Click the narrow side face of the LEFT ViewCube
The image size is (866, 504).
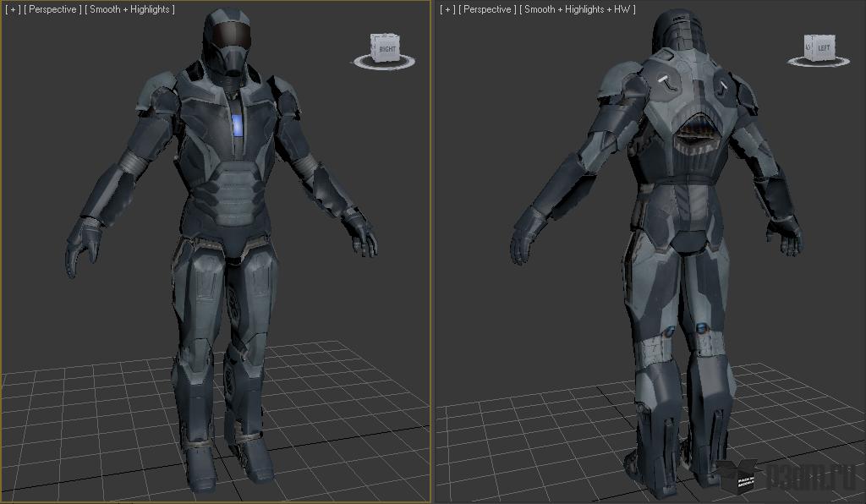click(x=808, y=47)
